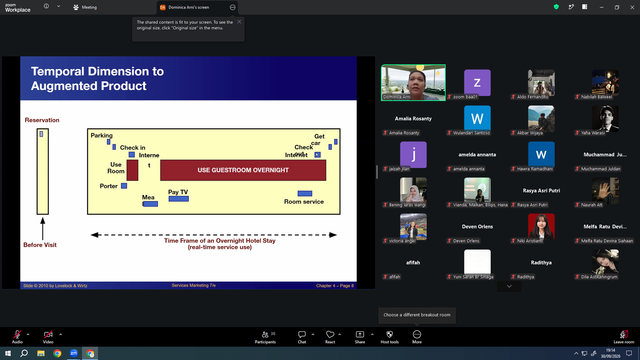The height and width of the screenshot is (360, 640).
Task: Click Leave room button
Action: 624,337
